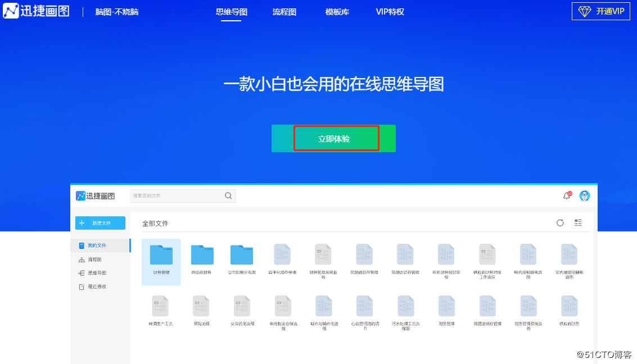
Task: Click the 迅捷画图 logo in the file manager
Action: point(96,196)
